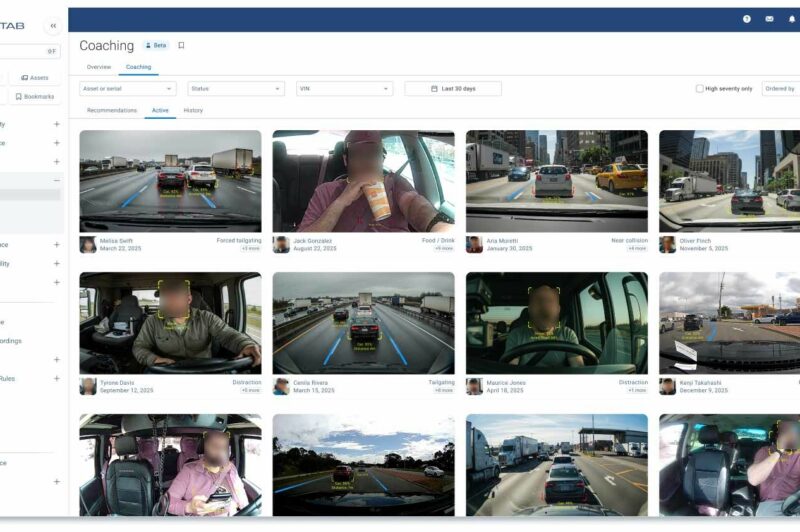Image resolution: width=800 pixels, height=532 pixels.
Task: Open messages via the envelope icon
Action: point(769,19)
